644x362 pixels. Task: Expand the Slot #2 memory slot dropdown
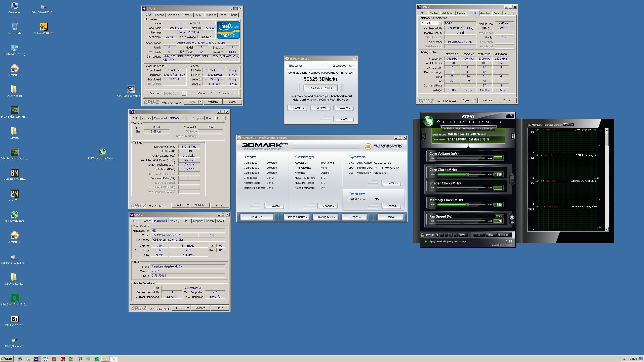(439, 23)
